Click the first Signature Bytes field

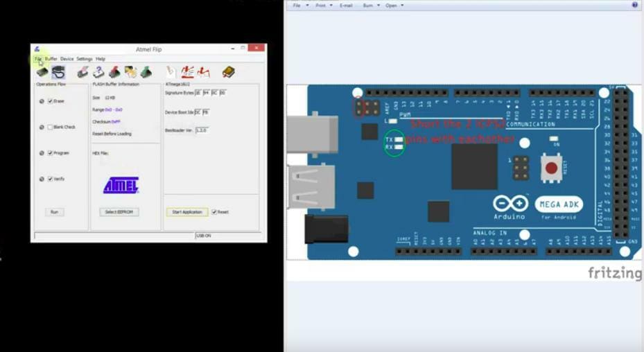(x=198, y=93)
